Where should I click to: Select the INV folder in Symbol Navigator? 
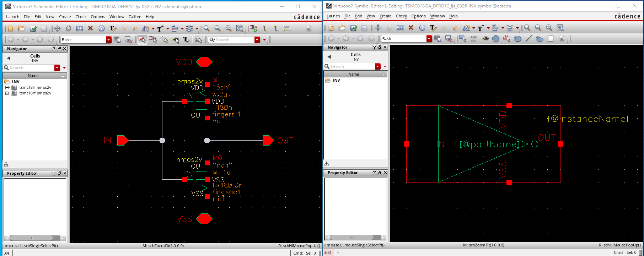click(333, 80)
